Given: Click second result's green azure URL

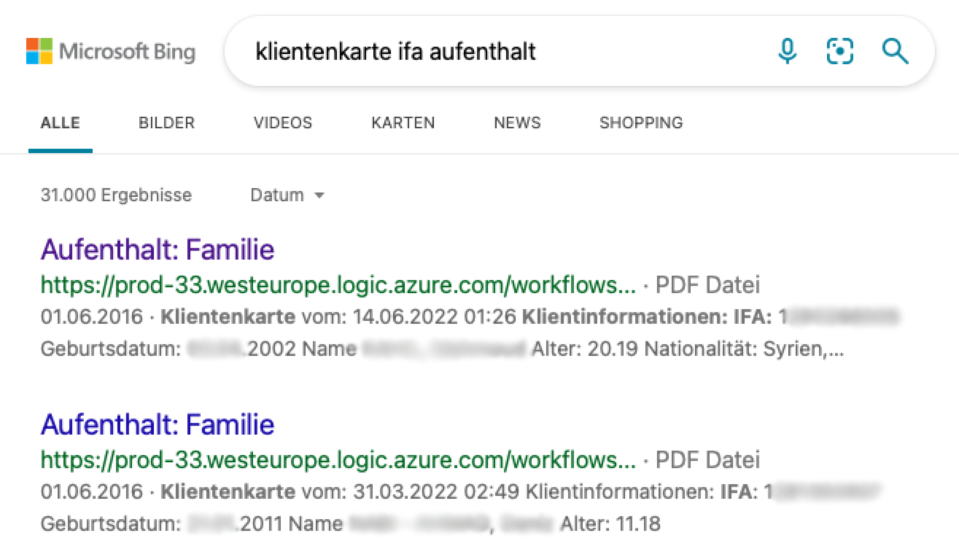Looking at the screenshot, I should (x=338, y=460).
